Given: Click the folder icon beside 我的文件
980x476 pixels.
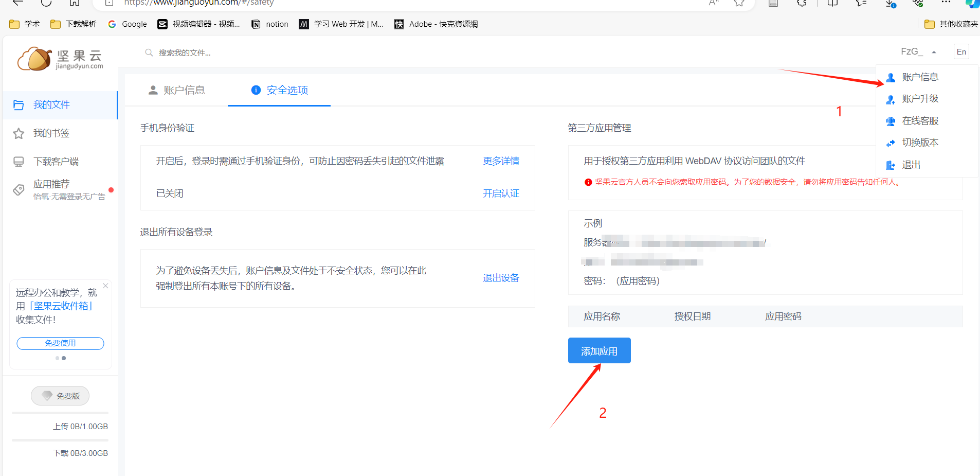Looking at the screenshot, I should (19, 105).
